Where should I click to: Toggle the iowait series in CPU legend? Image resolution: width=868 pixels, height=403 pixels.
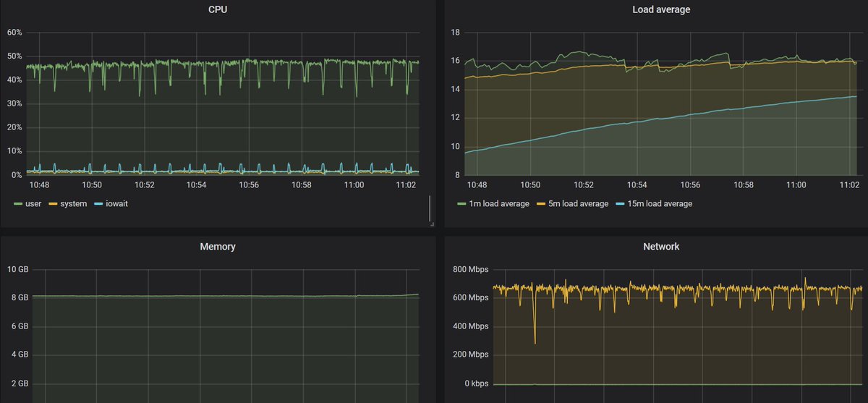pyautogui.click(x=116, y=204)
